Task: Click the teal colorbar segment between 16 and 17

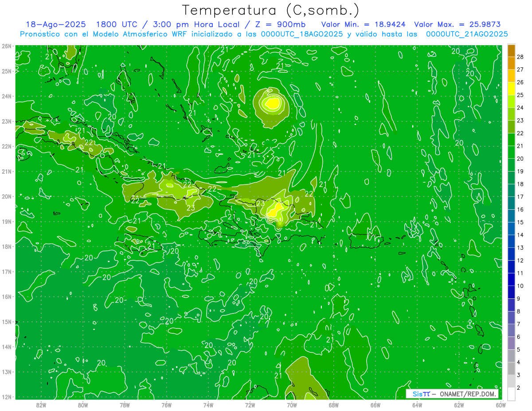Action: [511, 203]
